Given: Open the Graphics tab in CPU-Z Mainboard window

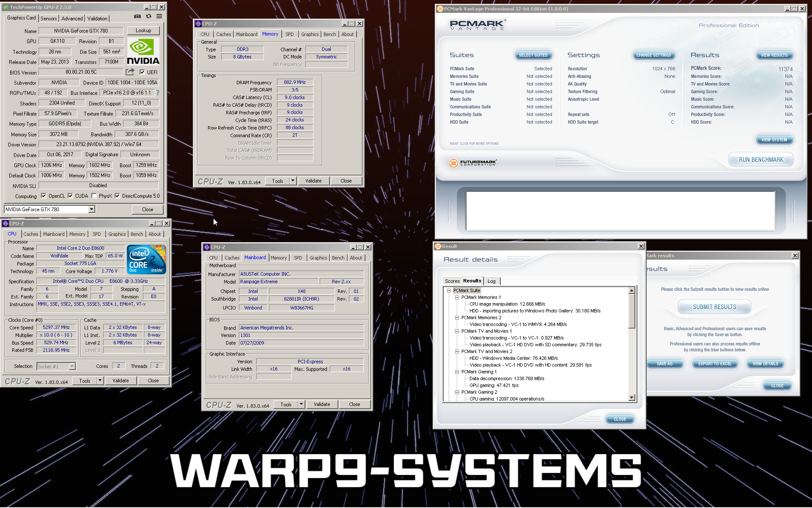Looking at the screenshot, I should 318,258.
